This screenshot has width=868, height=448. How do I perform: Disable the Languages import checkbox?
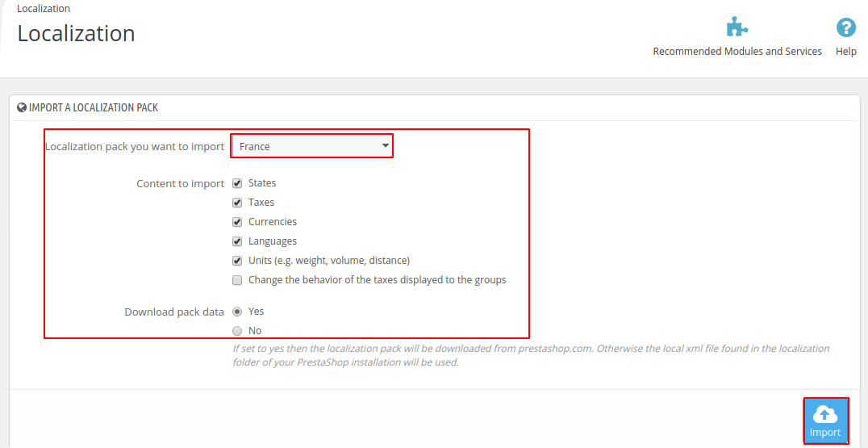tap(237, 241)
